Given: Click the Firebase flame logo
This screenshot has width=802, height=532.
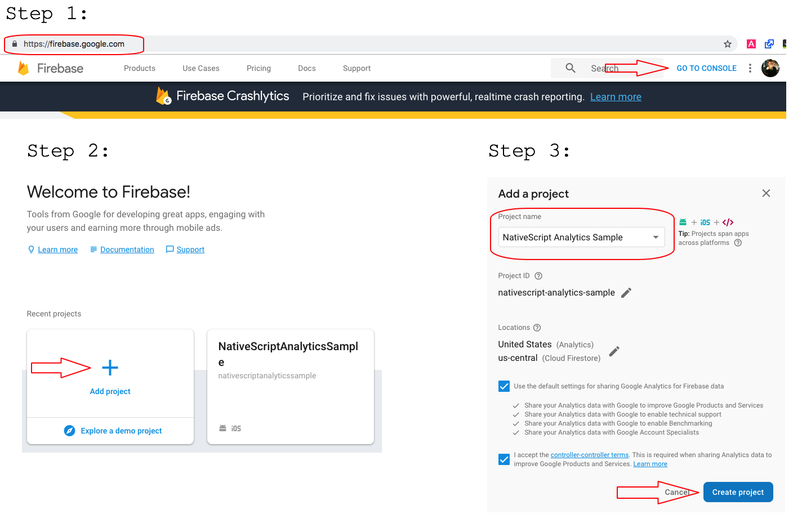Looking at the screenshot, I should [x=24, y=68].
